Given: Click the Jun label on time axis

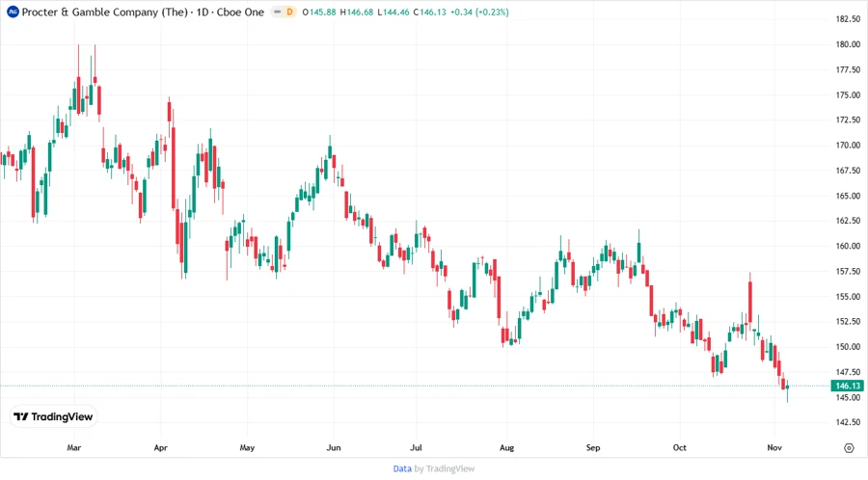Looking at the screenshot, I should (x=334, y=447).
